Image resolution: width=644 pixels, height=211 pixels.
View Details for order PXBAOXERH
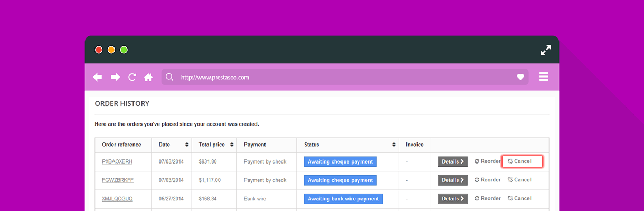[453, 161]
